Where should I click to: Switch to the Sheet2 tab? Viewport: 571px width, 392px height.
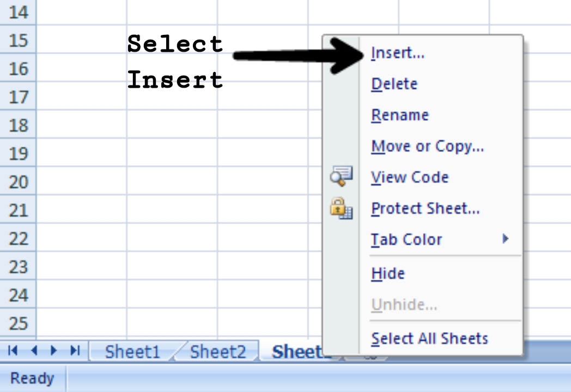tap(218, 352)
